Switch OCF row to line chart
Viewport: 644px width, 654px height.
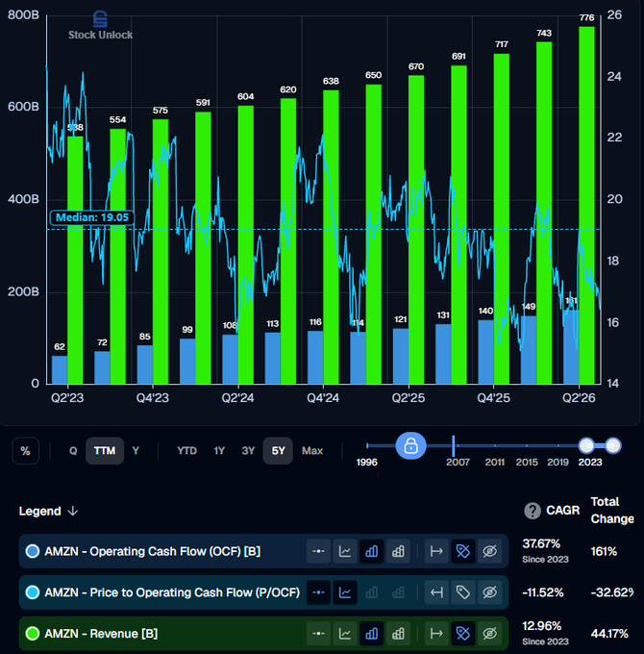[345, 551]
